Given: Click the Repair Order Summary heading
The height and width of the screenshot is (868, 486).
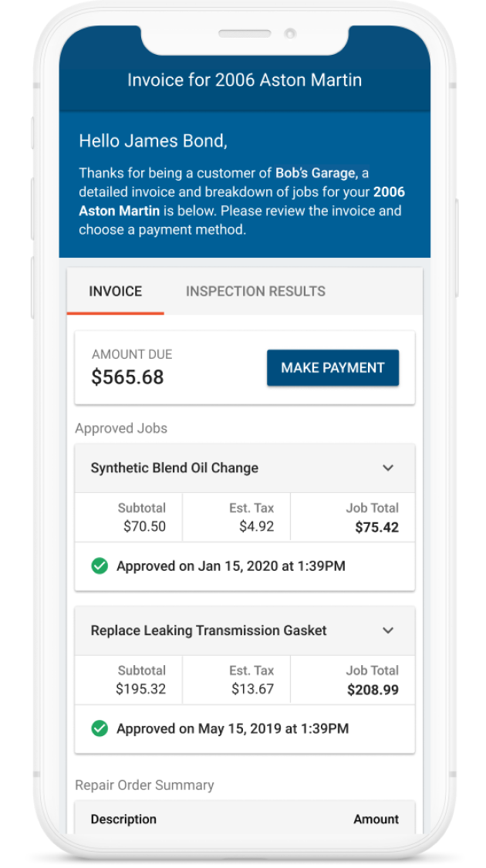Looking at the screenshot, I should coord(144,785).
